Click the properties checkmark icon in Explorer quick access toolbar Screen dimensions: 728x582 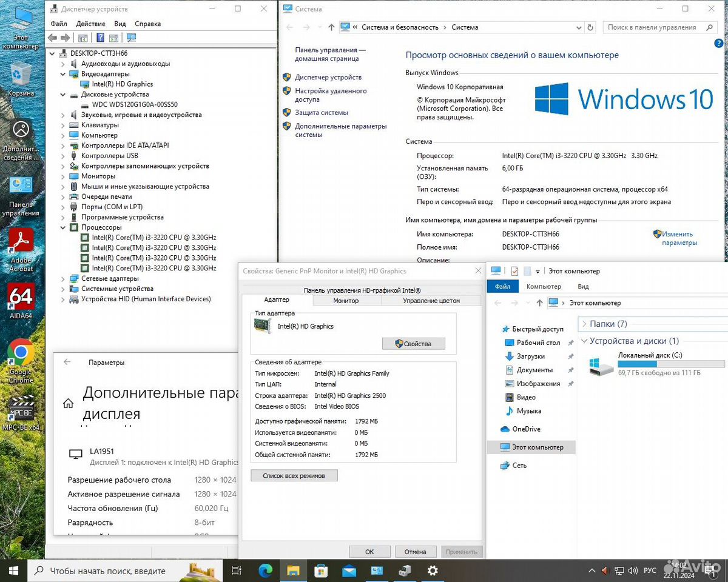click(514, 271)
